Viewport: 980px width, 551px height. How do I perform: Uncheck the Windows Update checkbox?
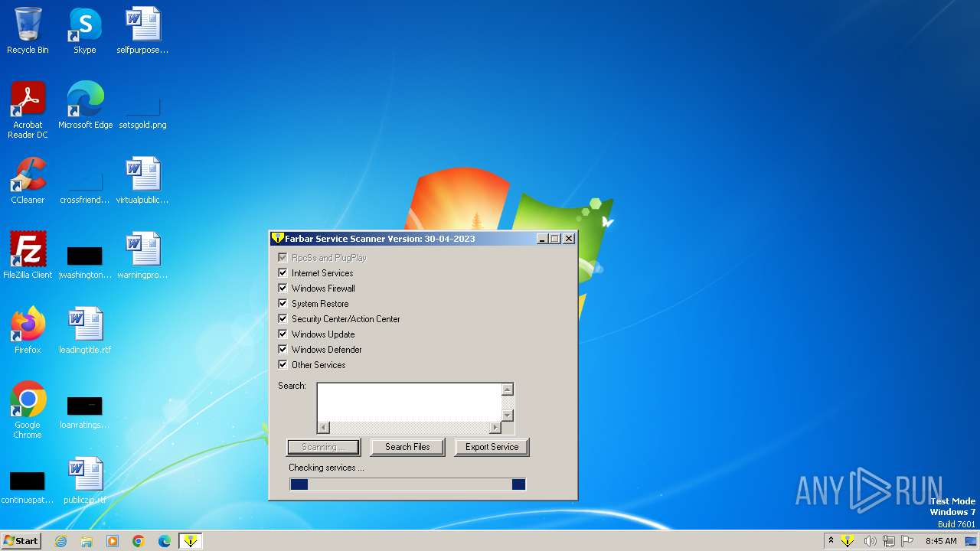tap(283, 334)
